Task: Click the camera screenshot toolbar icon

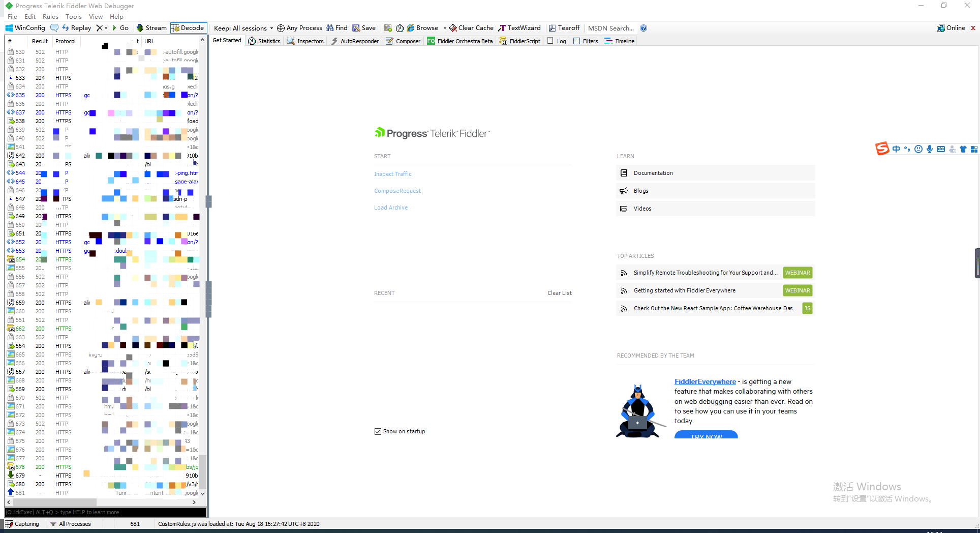Action: click(x=388, y=28)
